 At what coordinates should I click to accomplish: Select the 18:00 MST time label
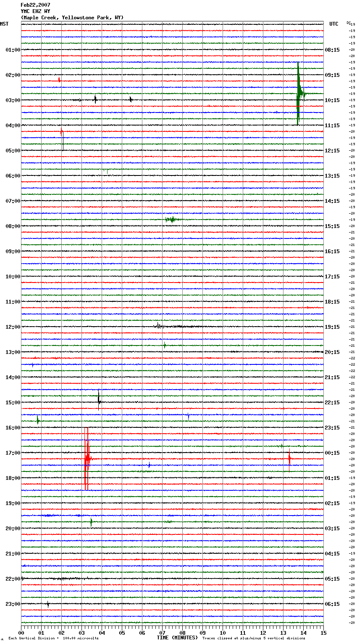13,478
